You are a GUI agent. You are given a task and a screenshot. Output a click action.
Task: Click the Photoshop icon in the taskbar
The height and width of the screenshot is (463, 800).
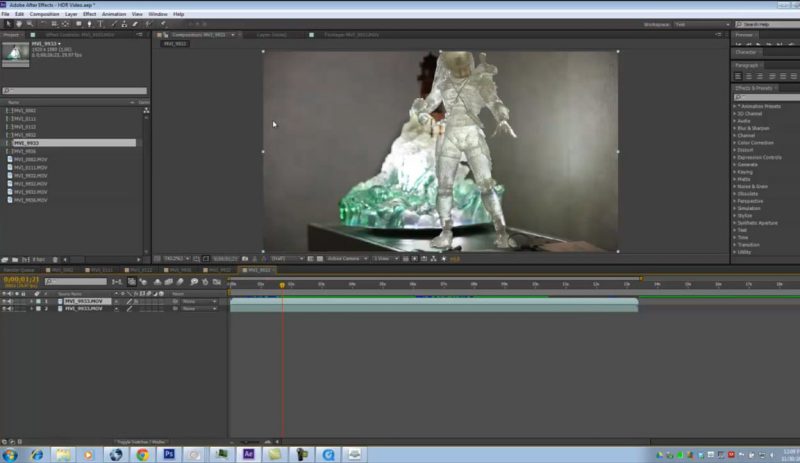169,453
